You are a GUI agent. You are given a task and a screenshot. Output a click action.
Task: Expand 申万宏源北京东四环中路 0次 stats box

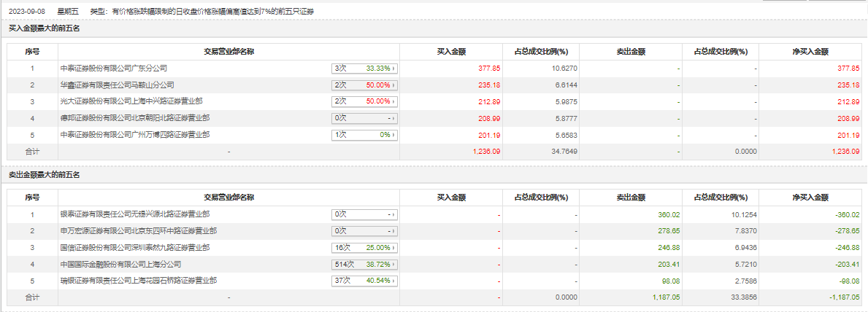[x=365, y=230]
